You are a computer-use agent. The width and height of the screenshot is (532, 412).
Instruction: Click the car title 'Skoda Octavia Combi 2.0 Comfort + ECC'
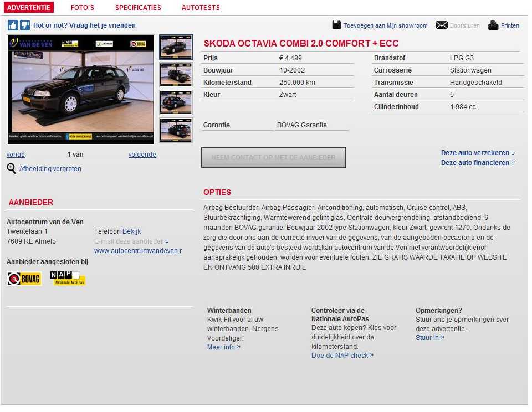coord(301,43)
